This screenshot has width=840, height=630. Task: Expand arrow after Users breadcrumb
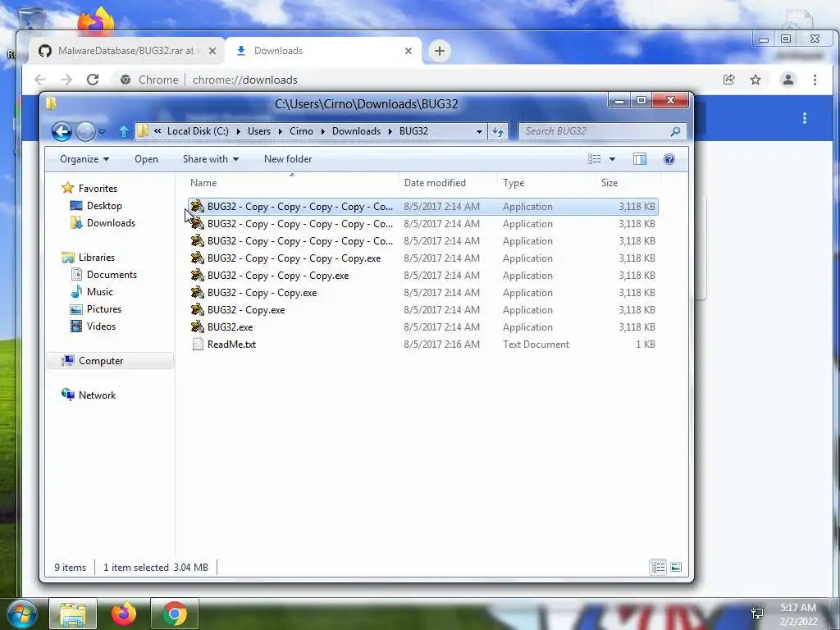(280, 132)
